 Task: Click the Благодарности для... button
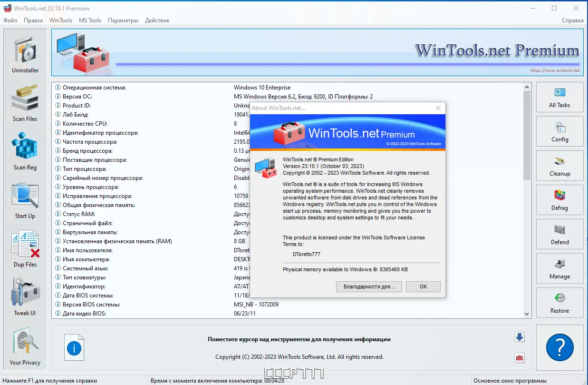click(369, 286)
